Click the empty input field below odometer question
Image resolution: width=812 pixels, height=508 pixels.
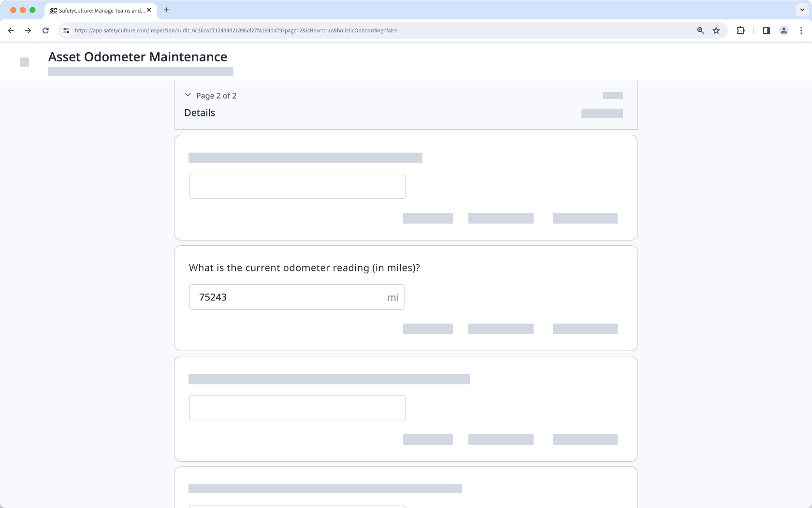point(297,408)
